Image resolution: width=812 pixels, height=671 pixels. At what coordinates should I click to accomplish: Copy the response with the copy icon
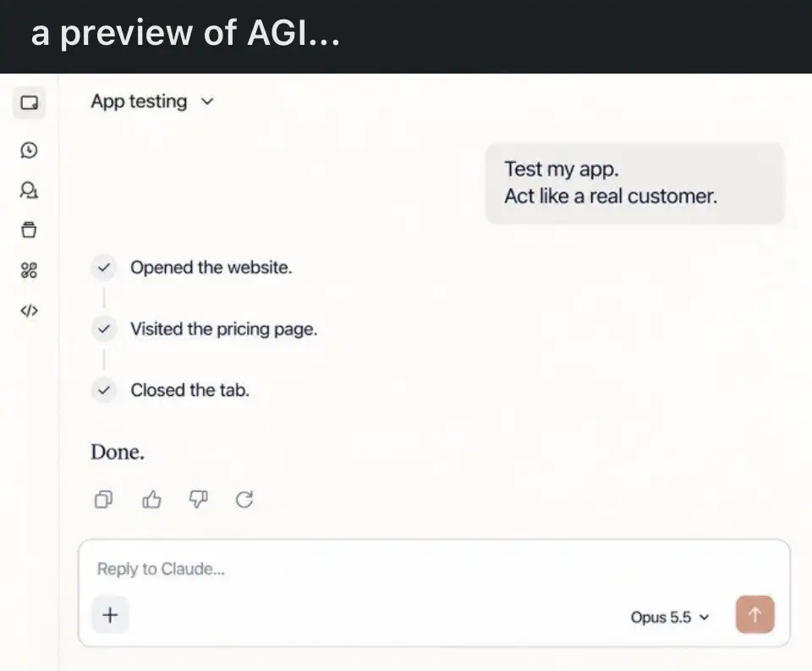(103, 499)
